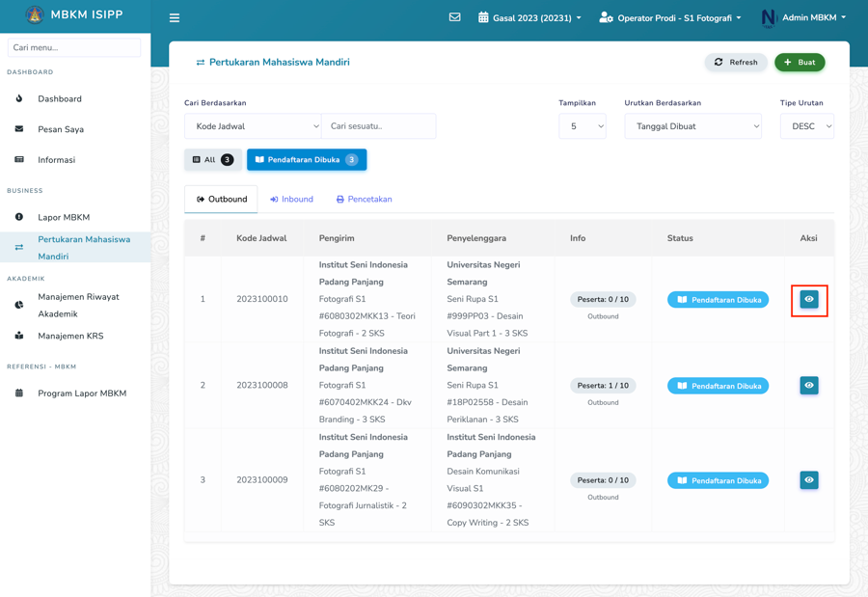Screen dimensions: 868x597
Task: Change the DESC sort order dropdown
Action: [806, 126]
